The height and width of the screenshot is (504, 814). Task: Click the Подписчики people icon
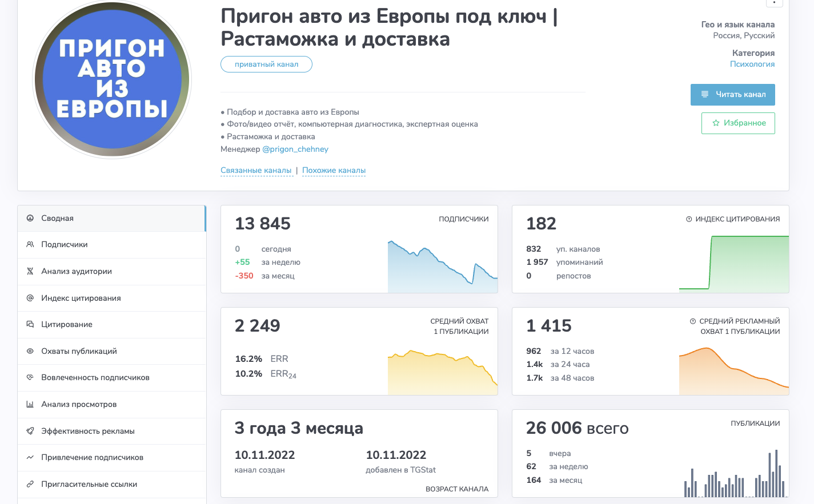click(30, 244)
